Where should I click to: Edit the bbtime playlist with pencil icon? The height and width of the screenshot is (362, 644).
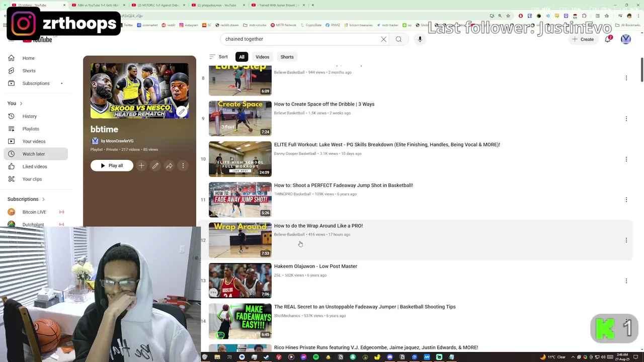tap(155, 165)
